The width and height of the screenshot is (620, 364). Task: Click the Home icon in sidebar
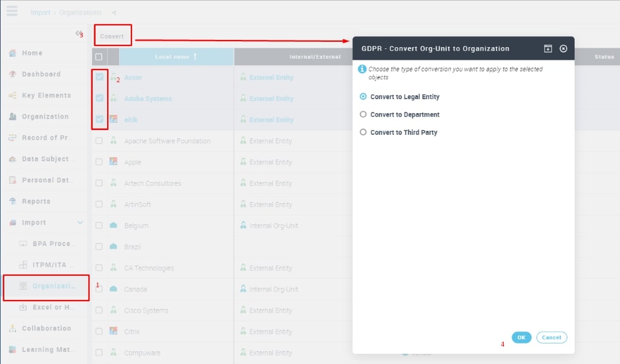pyautogui.click(x=12, y=53)
